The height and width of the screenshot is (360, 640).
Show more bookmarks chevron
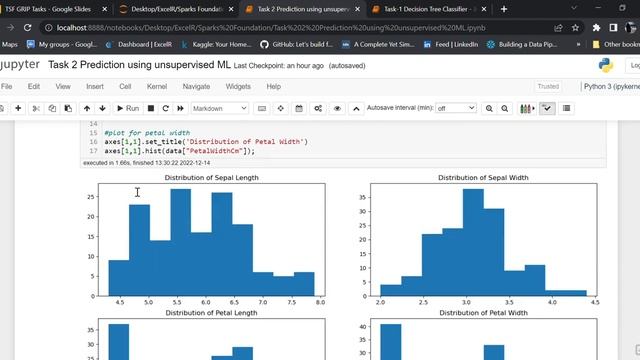pos(578,44)
